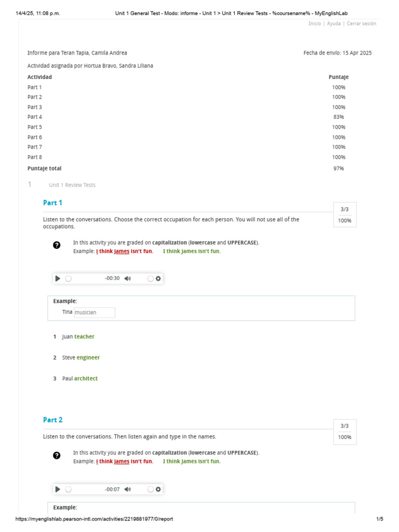
Task: Mute the Part 1 audio speaker icon
Action: (128, 278)
